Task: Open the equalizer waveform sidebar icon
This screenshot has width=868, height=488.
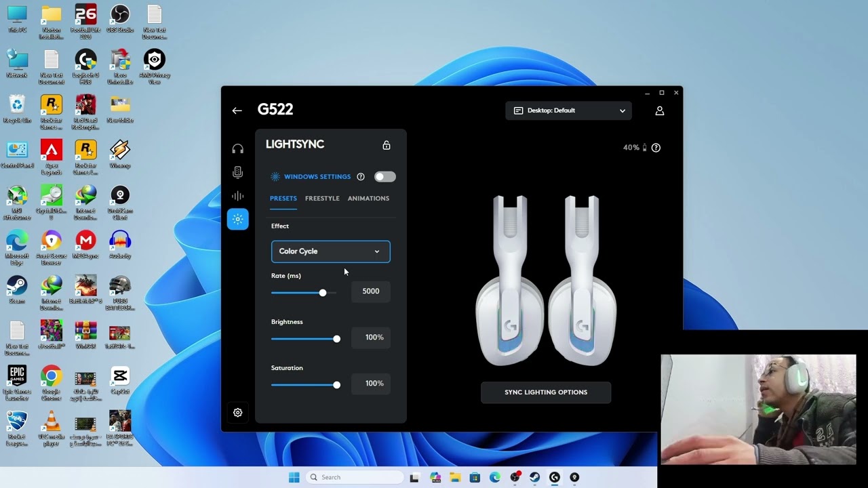Action: click(x=237, y=196)
